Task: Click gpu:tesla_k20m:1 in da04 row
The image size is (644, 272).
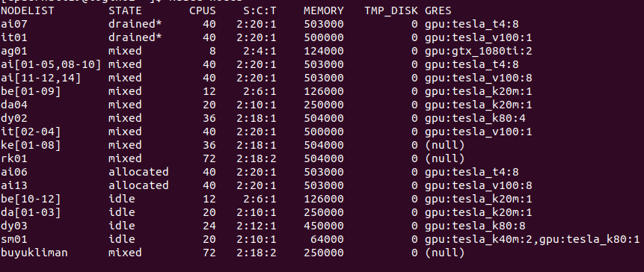Action: (x=479, y=105)
